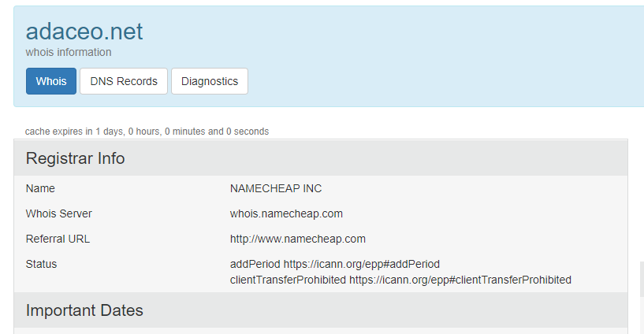Click the adaceo.net domain heading
The width and height of the screenshot is (644, 334).
click(x=84, y=32)
